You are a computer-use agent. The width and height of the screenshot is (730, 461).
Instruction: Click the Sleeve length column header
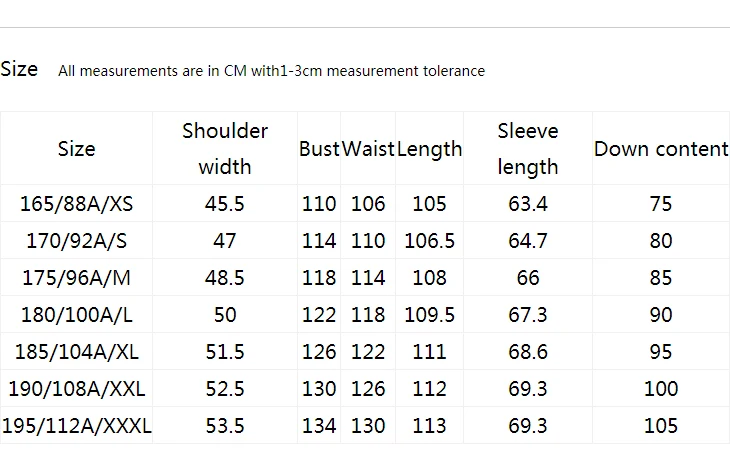(x=527, y=149)
